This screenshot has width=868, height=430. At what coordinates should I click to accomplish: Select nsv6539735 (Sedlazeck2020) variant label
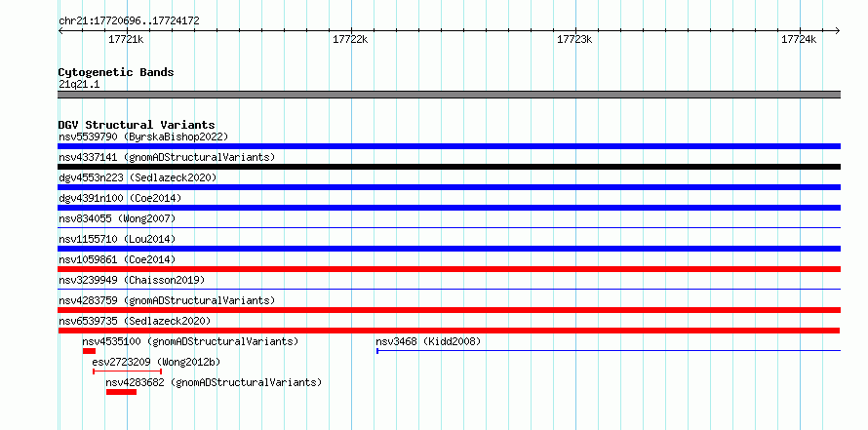tap(135, 321)
